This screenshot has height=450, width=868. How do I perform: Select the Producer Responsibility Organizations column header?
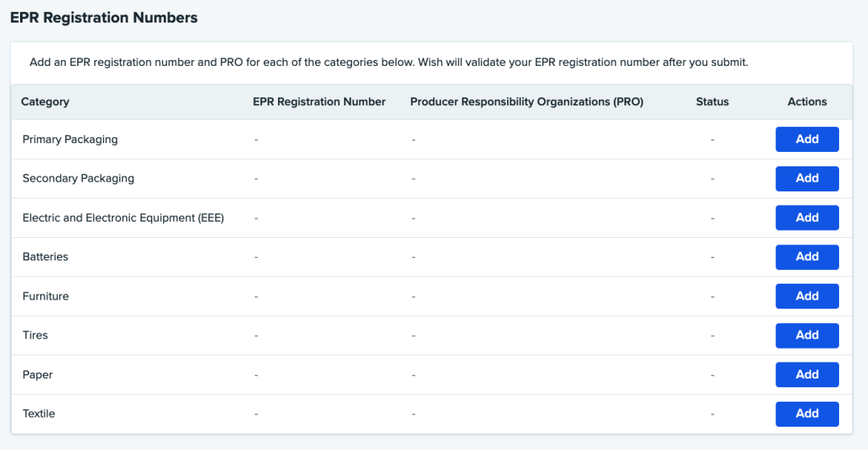pos(526,102)
